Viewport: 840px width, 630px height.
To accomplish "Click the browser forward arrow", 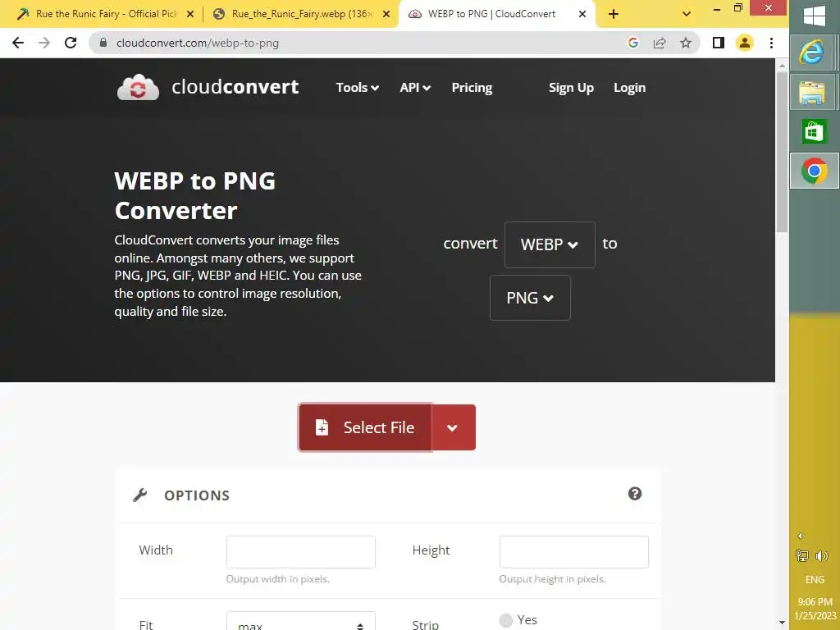I will (x=44, y=43).
